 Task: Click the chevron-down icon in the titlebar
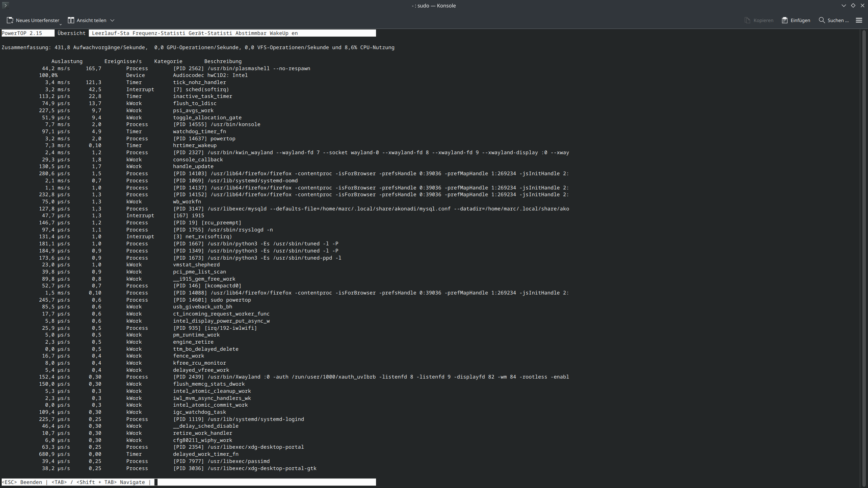click(x=844, y=5)
